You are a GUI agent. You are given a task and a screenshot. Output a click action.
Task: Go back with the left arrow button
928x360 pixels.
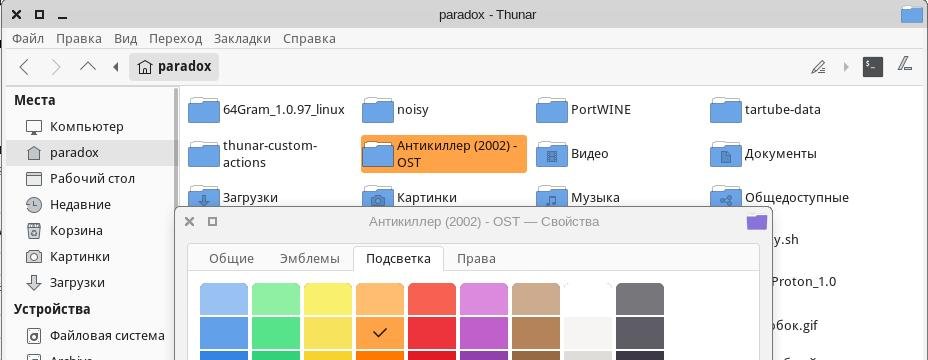[x=24, y=67]
